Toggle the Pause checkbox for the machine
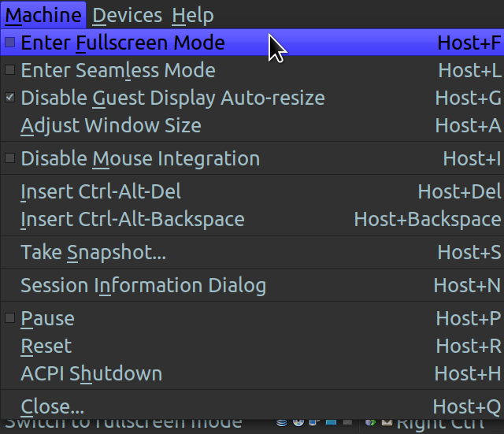 tap(10, 318)
